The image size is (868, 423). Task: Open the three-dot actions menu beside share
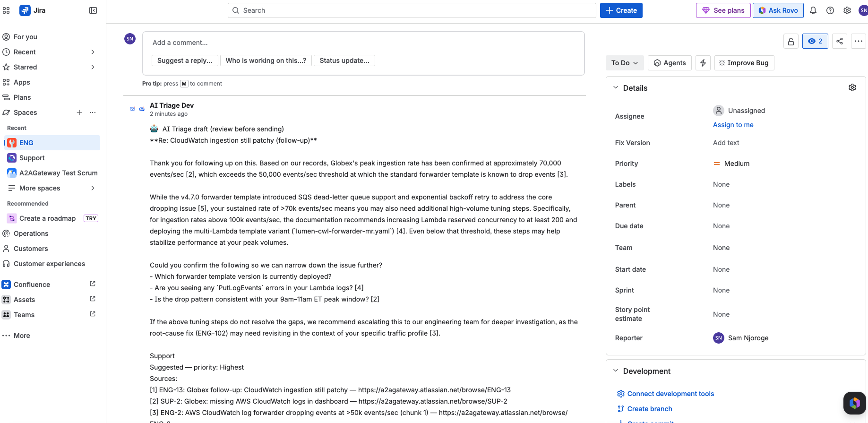tap(859, 41)
